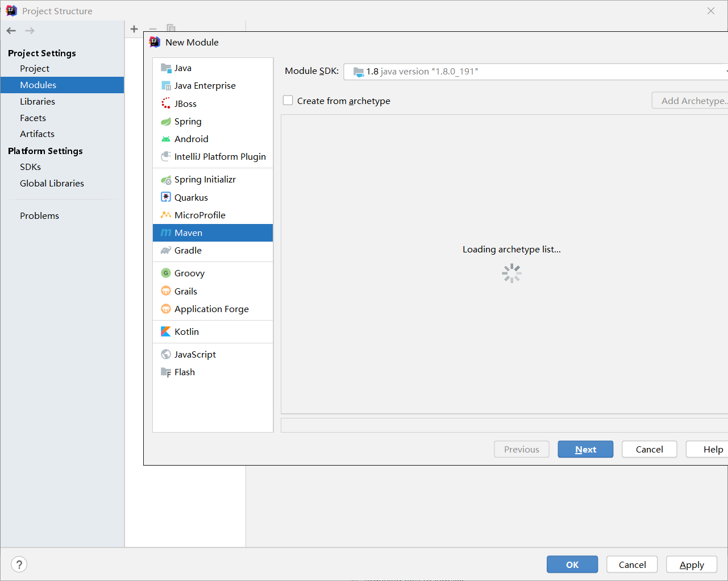Click the Java folder icon in module list
The width and height of the screenshot is (728, 581).
pyautogui.click(x=166, y=68)
